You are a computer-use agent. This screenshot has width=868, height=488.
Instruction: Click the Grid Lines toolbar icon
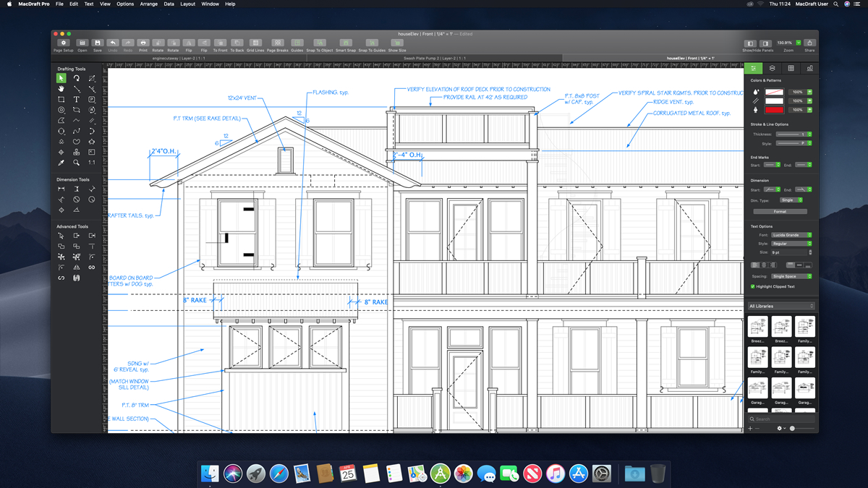coord(255,43)
